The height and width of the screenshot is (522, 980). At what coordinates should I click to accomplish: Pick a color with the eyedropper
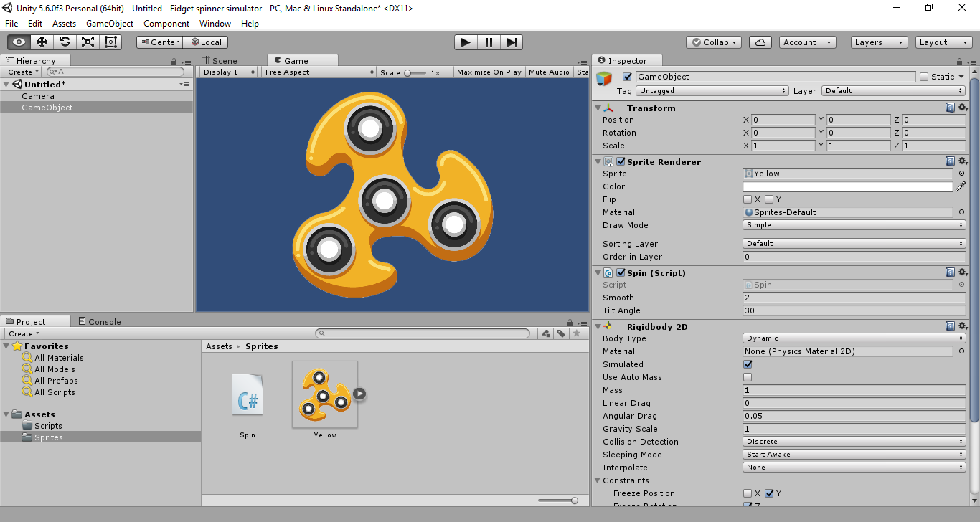(x=961, y=186)
